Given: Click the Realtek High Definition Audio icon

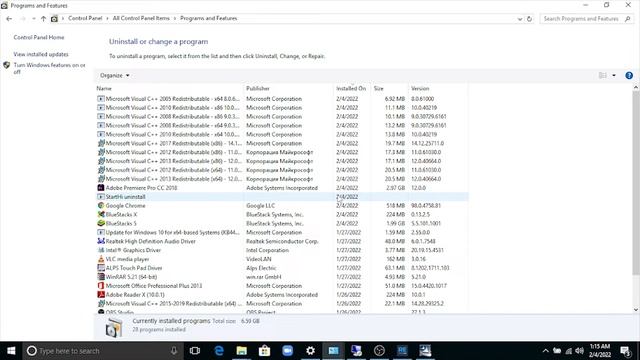Looking at the screenshot, I should (x=101, y=241).
